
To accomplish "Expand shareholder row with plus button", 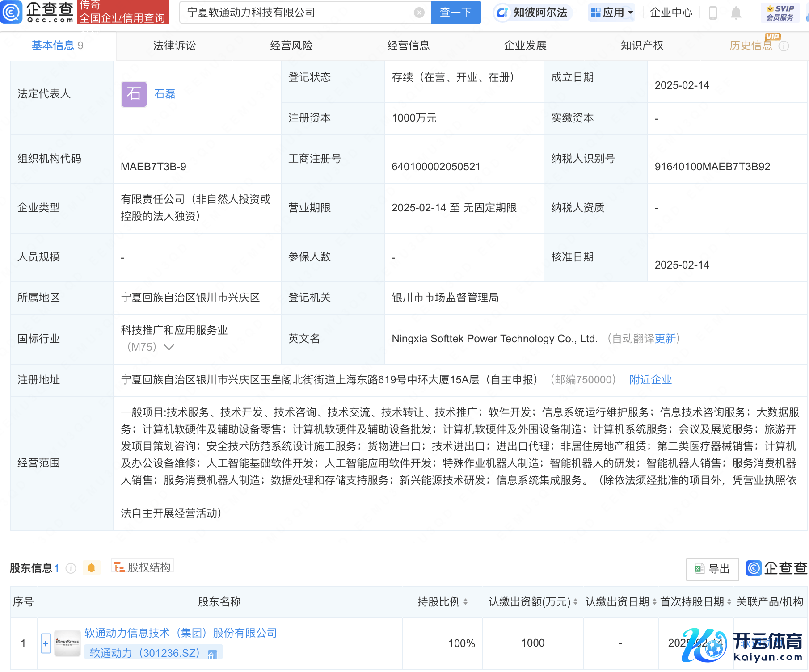I will [46, 643].
